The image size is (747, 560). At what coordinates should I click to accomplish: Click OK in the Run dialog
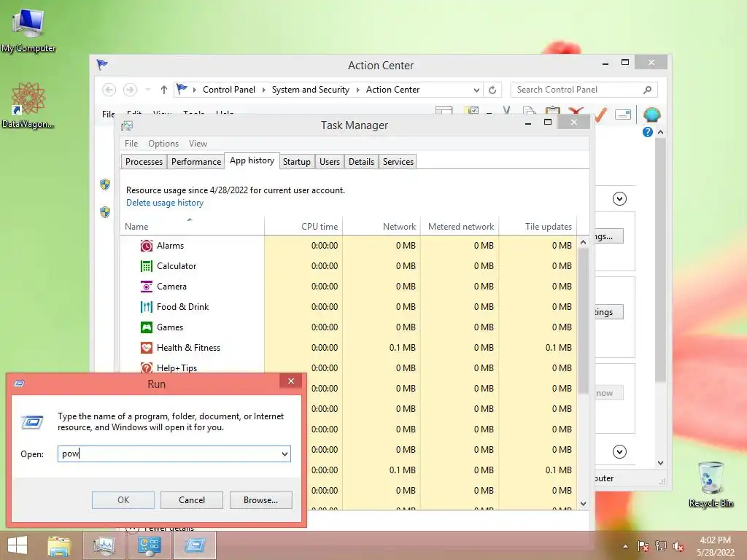[x=123, y=500]
